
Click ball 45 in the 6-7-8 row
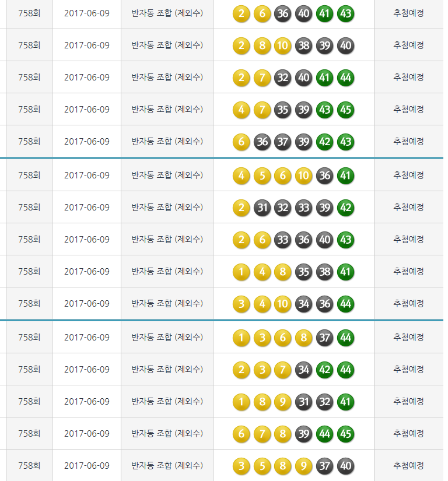click(346, 434)
